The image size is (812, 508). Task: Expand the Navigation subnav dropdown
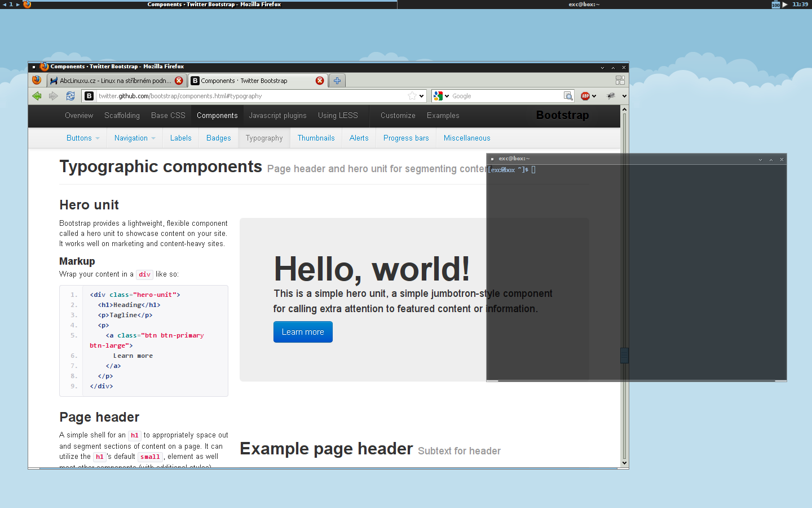pos(135,138)
